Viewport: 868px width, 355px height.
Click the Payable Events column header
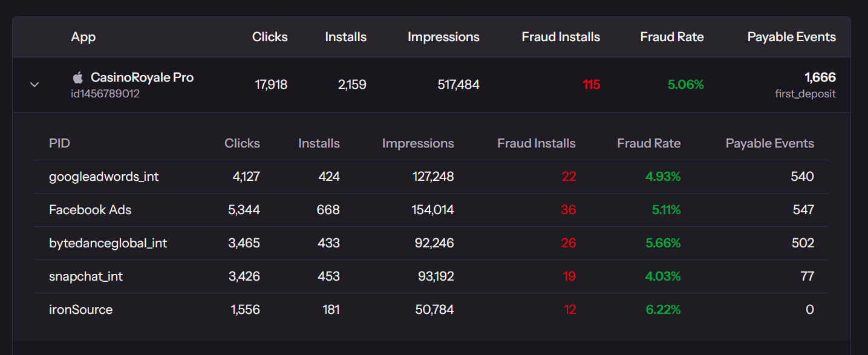[791, 37]
